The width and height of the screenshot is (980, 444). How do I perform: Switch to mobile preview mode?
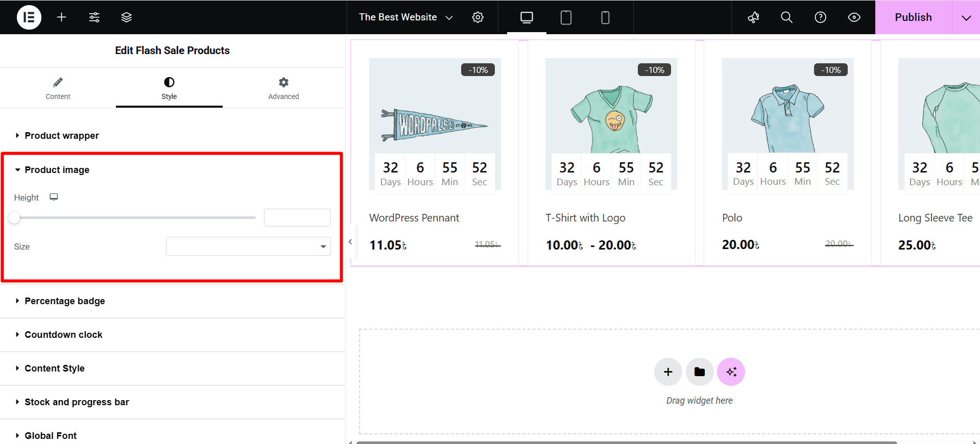coord(605,17)
